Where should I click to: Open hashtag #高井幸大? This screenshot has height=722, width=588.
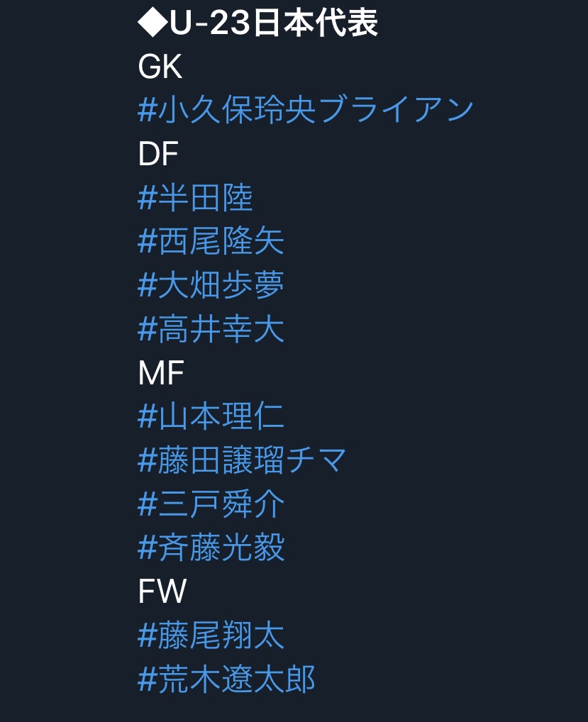point(211,329)
